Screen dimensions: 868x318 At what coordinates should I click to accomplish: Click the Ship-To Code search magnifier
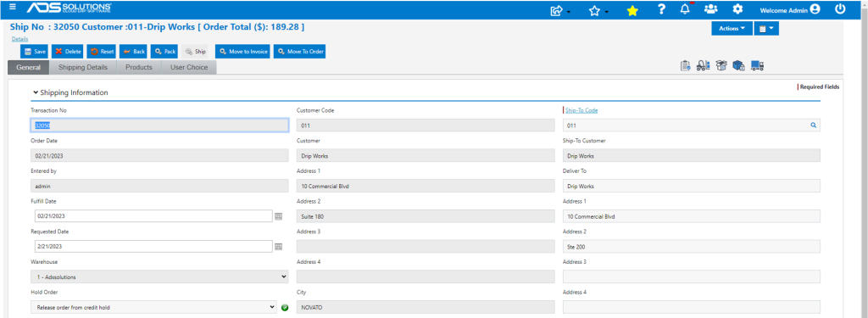pyautogui.click(x=813, y=126)
